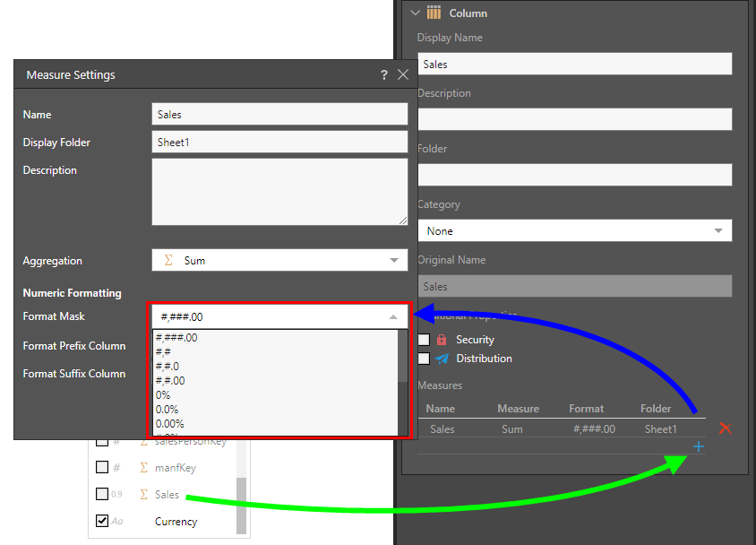This screenshot has width=756, height=545.
Task: Click the Column section grid icon
Action: tap(434, 13)
